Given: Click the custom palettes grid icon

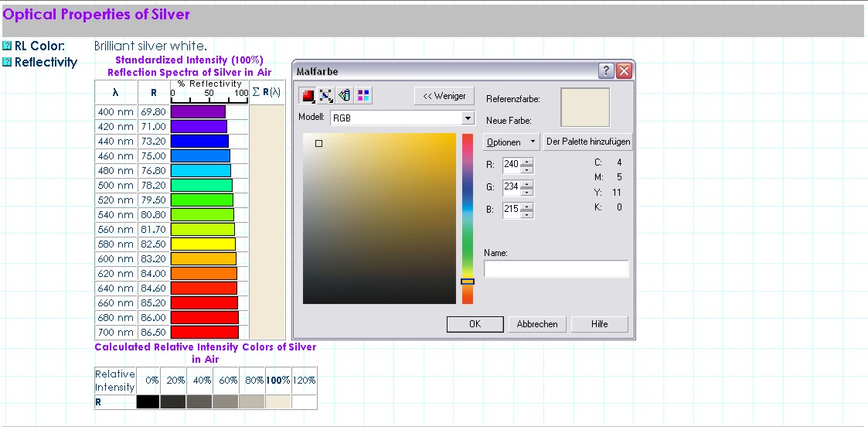Looking at the screenshot, I should click(363, 96).
